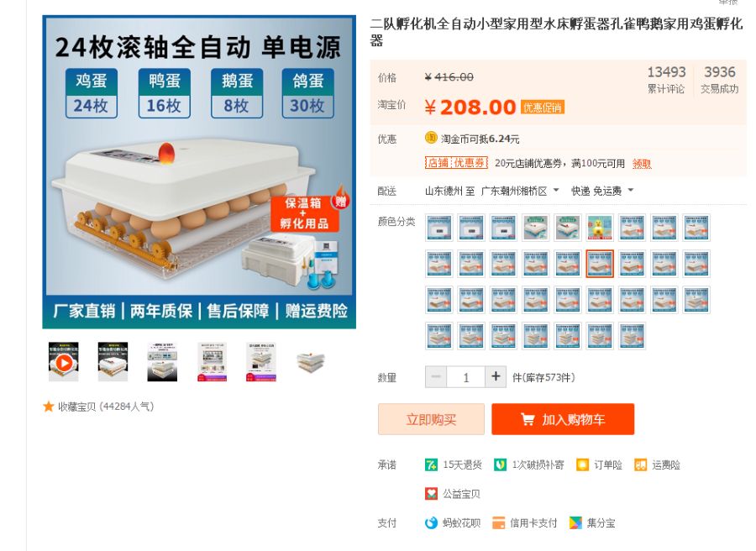Click the 公益宝贝 heart icon

click(x=431, y=494)
